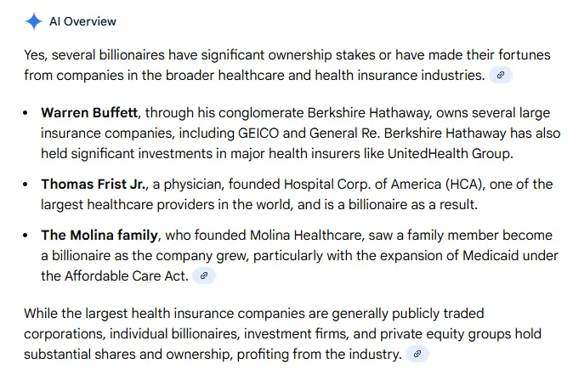Click the bullet before Warren Buffett

coord(29,113)
